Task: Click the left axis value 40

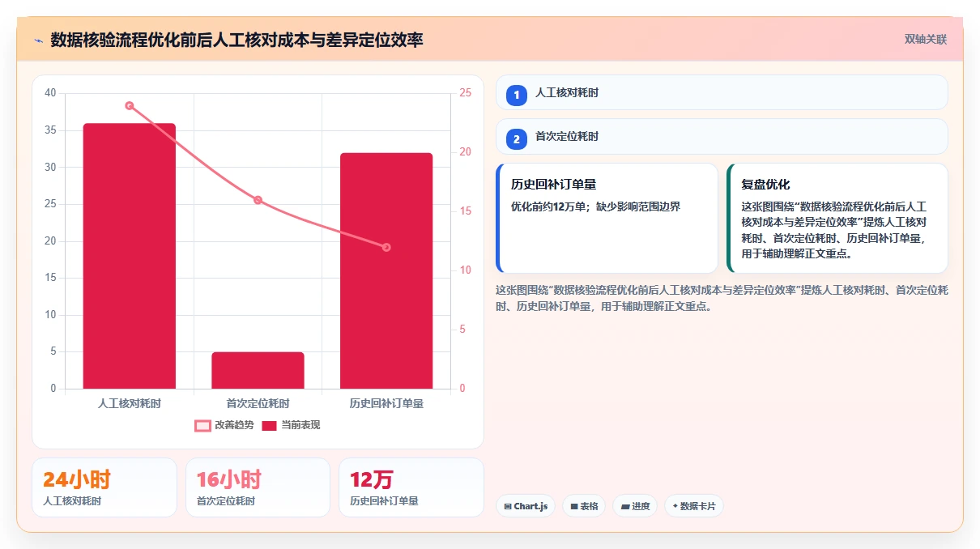Action: tap(50, 93)
